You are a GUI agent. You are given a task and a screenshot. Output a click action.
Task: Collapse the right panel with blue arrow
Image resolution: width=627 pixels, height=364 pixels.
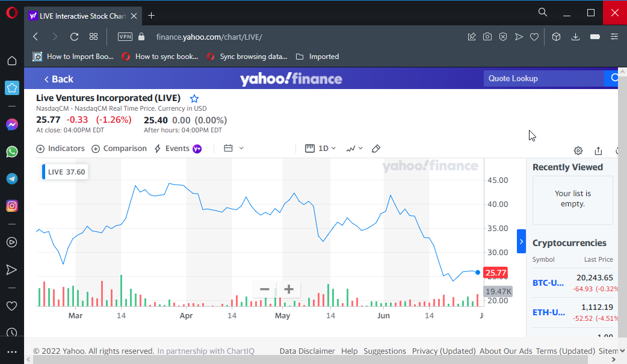pos(521,241)
